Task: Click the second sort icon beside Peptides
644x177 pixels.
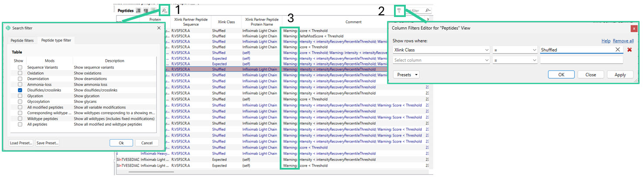Action: [x=146, y=10]
